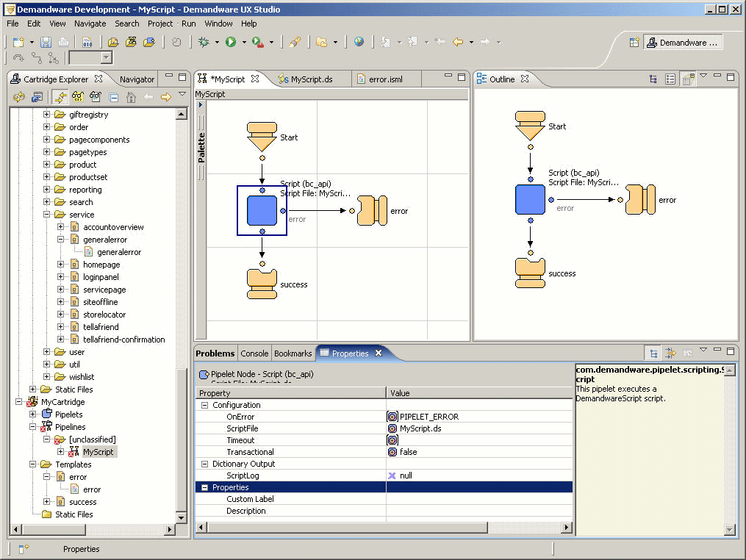Click the Demandware perspective button
Image resolution: width=746 pixels, height=560 pixels.
[683, 43]
